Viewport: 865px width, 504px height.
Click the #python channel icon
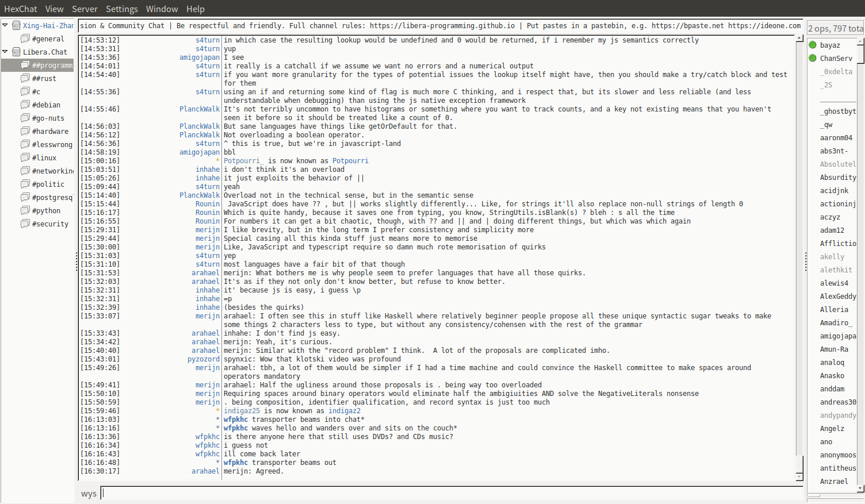25,210
